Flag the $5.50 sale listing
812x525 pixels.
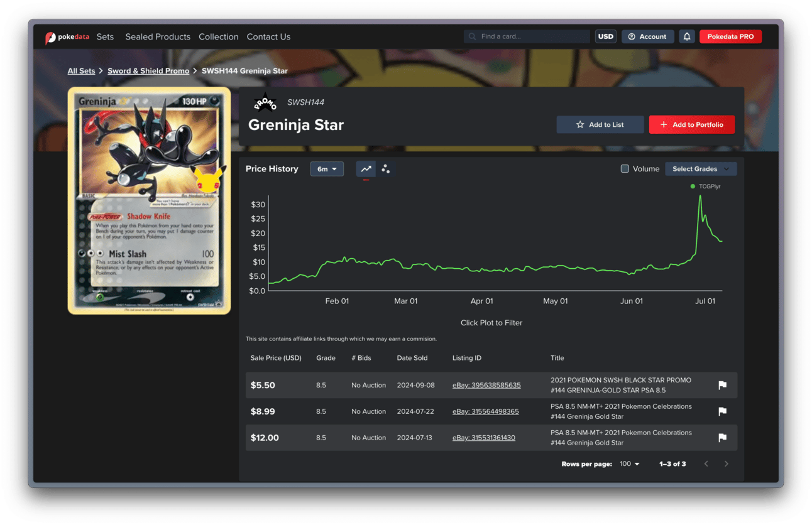tap(723, 385)
